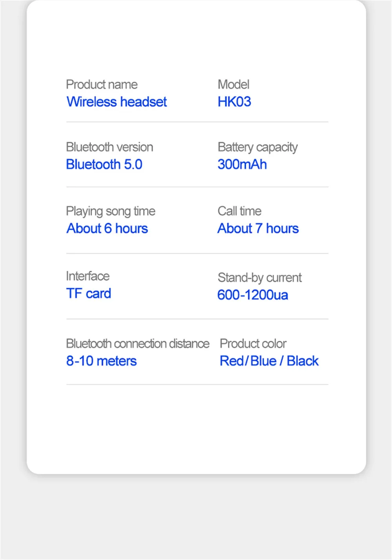
Task: Click the "Product color" label
Action: [x=253, y=344]
